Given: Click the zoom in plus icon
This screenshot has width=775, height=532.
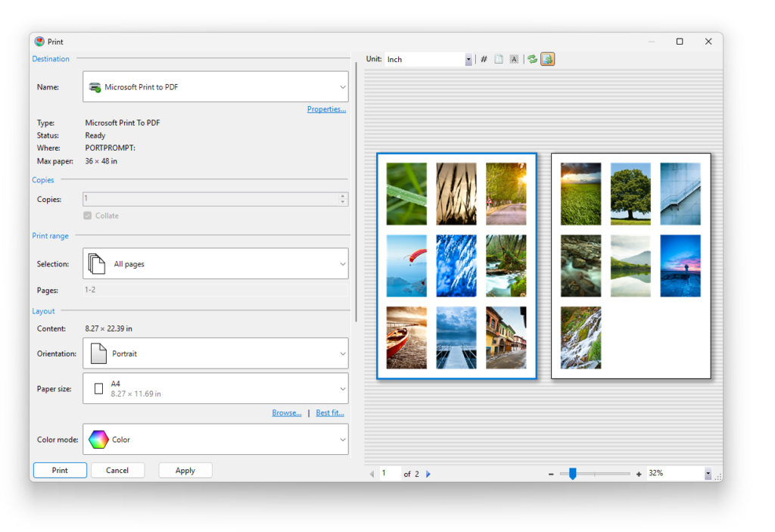Looking at the screenshot, I should [x=639, y=474].
